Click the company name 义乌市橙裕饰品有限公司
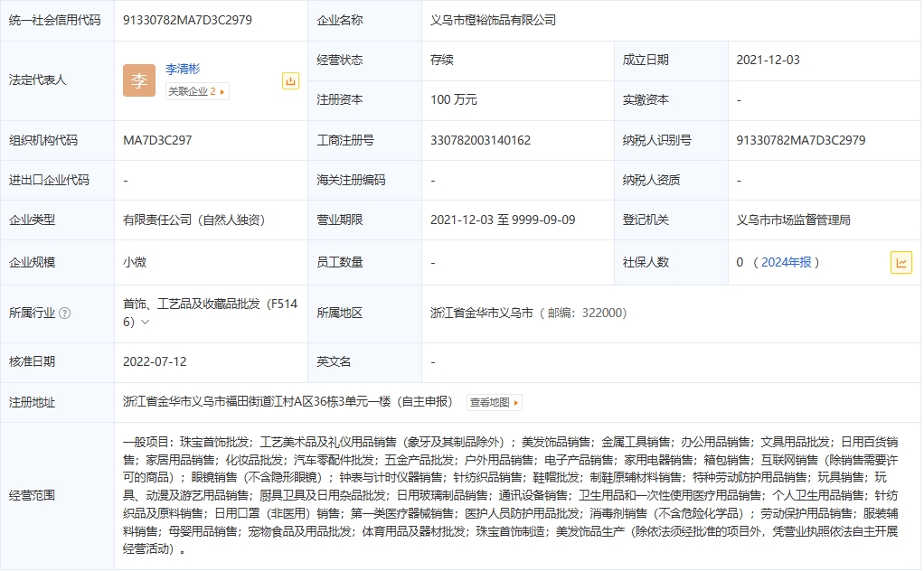Image resolution: width=924 pixels, height=571 pixels. [x=493, y=20]
